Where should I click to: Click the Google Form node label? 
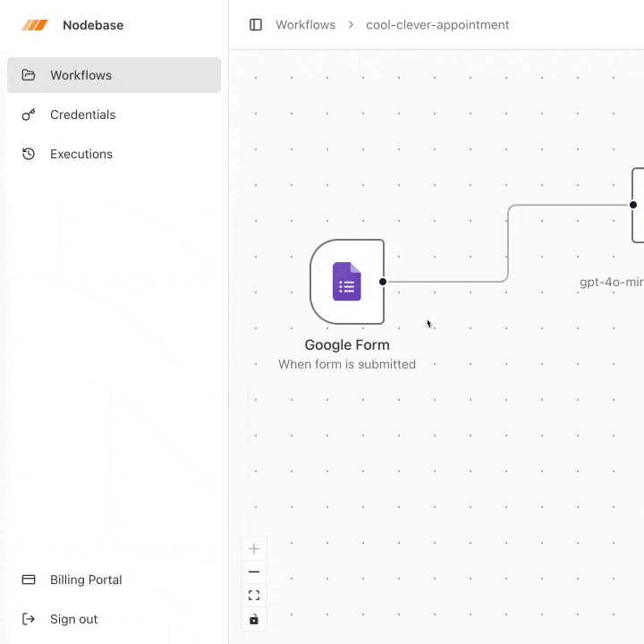click(347, 344)
